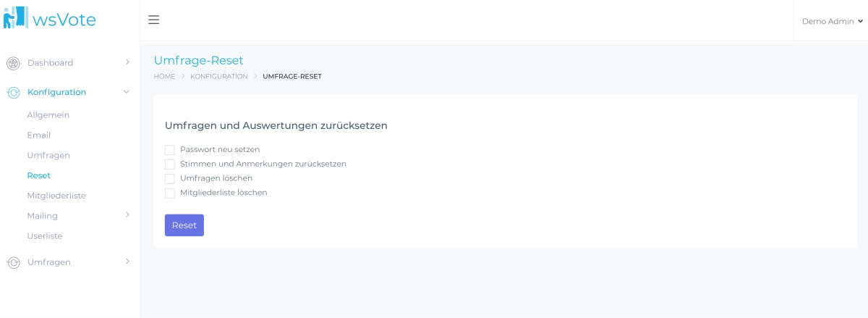
Task: Go to the Email configuration item
Action: (x=38, y=135)
